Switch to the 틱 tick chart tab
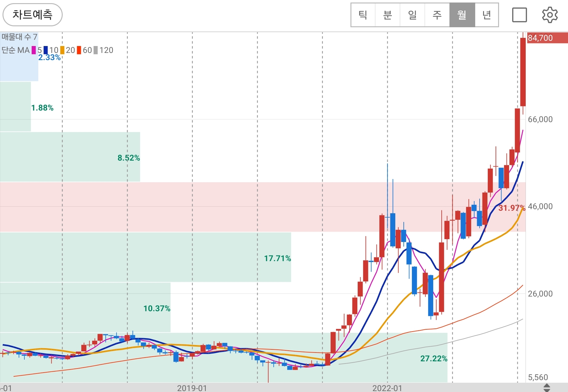Image resolution: width=568 pixels, height=392 pixels. click(x=363, y=15)
